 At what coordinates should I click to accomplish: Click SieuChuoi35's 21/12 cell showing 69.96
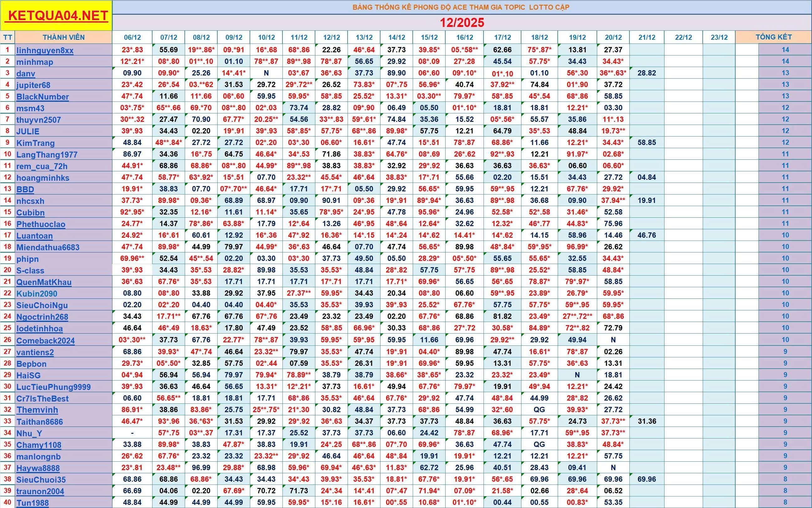click(646, 479)
